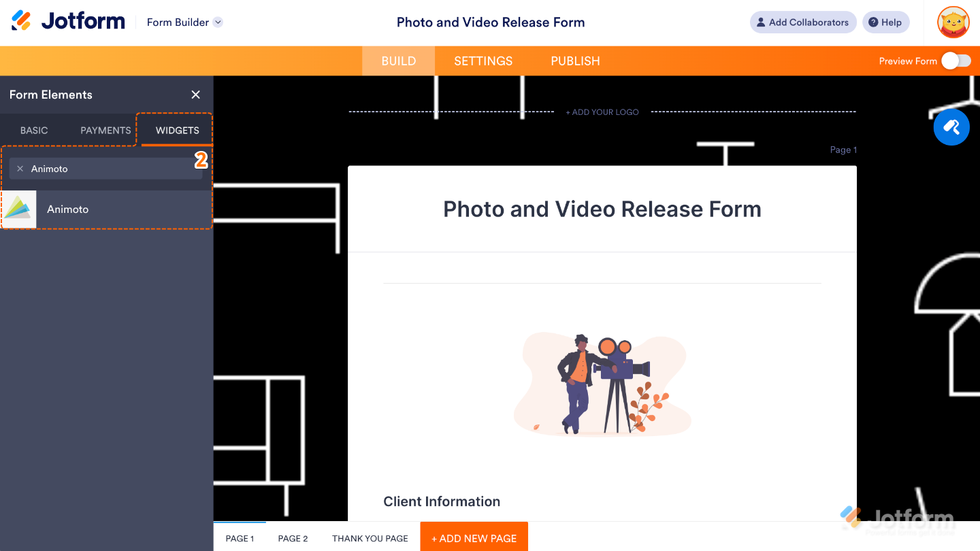Viewport: 980px width, 551px height.
Task: Click Add New Page button
Action: click(474, 538)
